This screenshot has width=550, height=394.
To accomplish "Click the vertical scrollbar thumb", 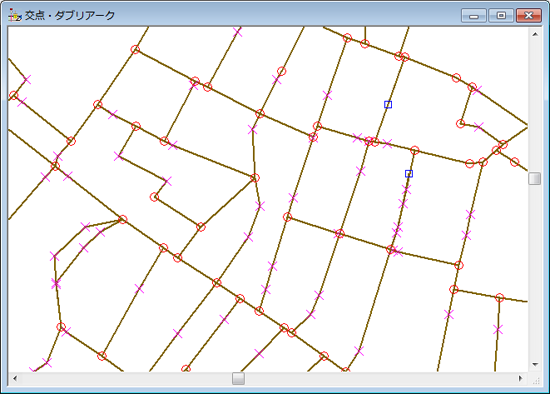I will click(x=535, y=178).
